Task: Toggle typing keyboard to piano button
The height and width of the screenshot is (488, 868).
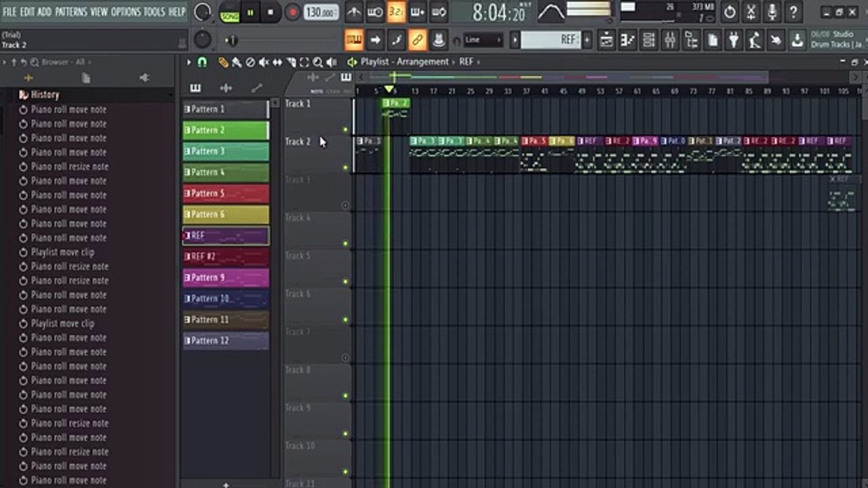Action: [x=353, y=40]
